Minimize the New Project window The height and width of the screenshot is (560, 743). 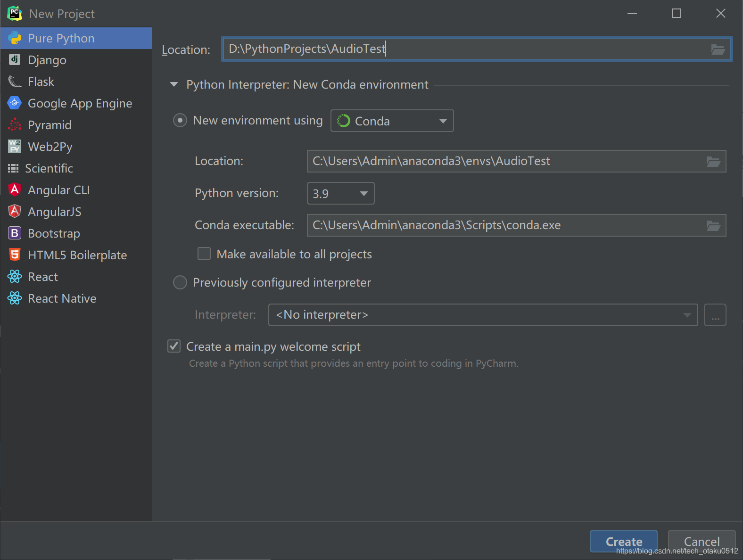632,13
